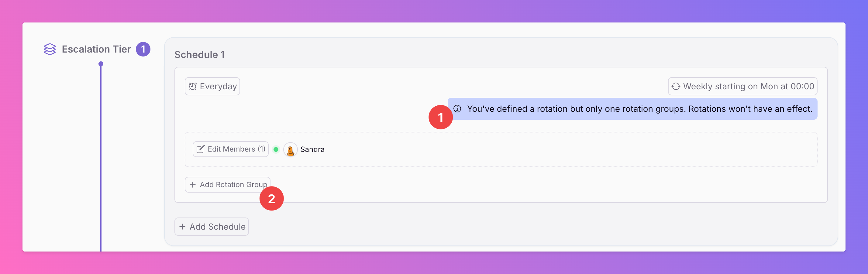
Task: Click the rotation arrows icon beside Weekly
Action: 676,86
